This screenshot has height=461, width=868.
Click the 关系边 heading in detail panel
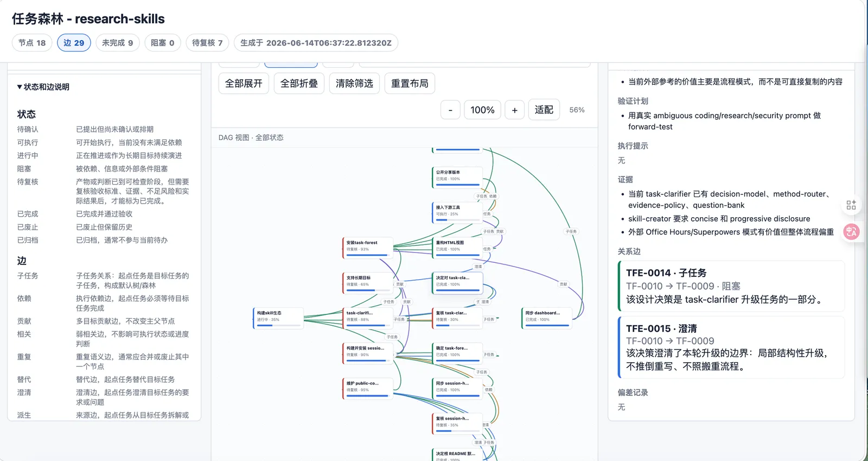629,251
